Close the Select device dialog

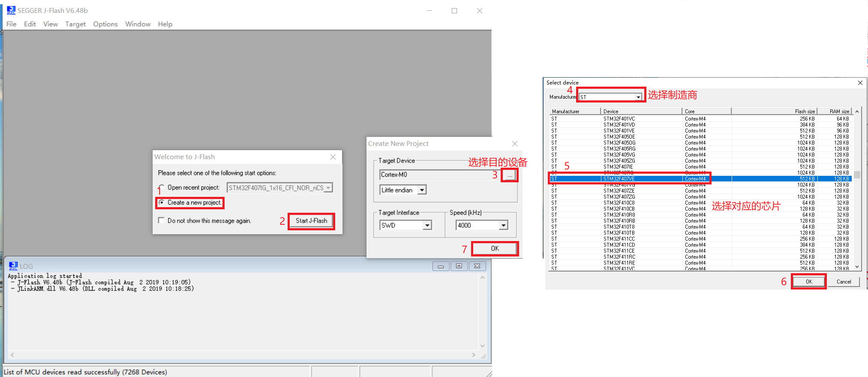[860, 83]
